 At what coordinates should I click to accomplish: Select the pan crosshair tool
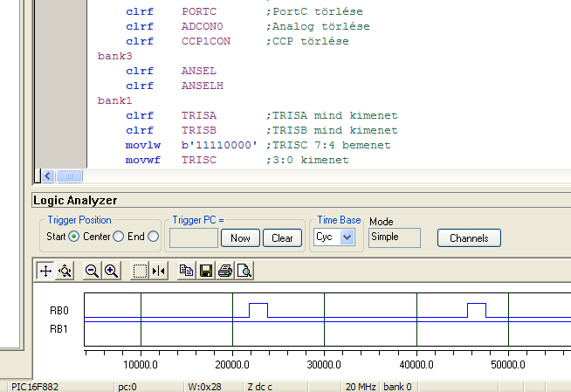[x=45, y=271]
